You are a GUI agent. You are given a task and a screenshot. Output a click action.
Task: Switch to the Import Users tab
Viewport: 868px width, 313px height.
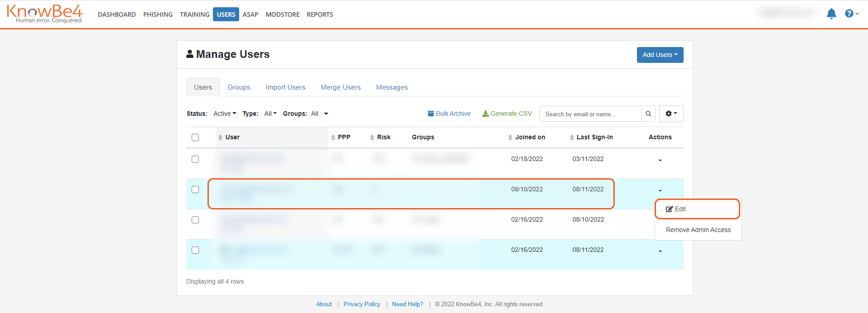285,87
